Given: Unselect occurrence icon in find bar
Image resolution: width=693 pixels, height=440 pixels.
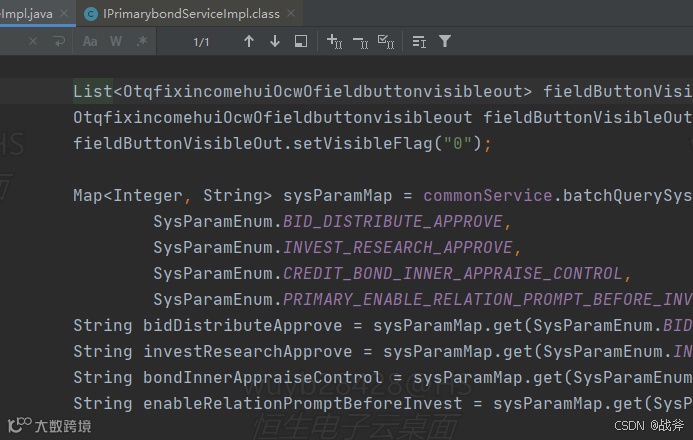Looking at the screenshot, I should [x=361, y=42].
